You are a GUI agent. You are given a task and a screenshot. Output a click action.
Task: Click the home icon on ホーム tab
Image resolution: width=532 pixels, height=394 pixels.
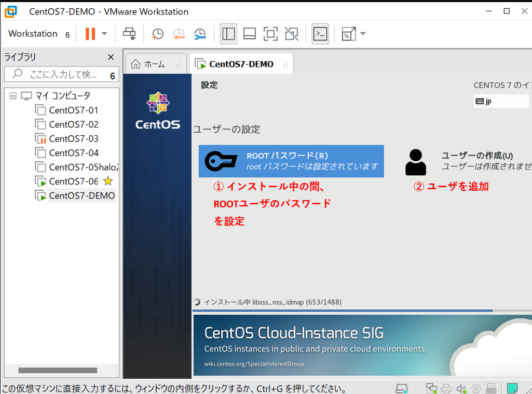(x=135, y=64)
